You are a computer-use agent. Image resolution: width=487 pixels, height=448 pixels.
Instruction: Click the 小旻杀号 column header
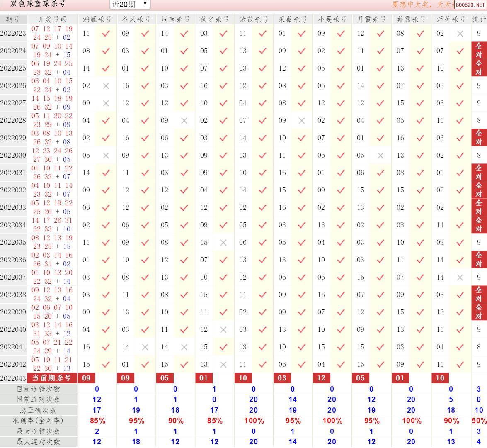point(332,19)
